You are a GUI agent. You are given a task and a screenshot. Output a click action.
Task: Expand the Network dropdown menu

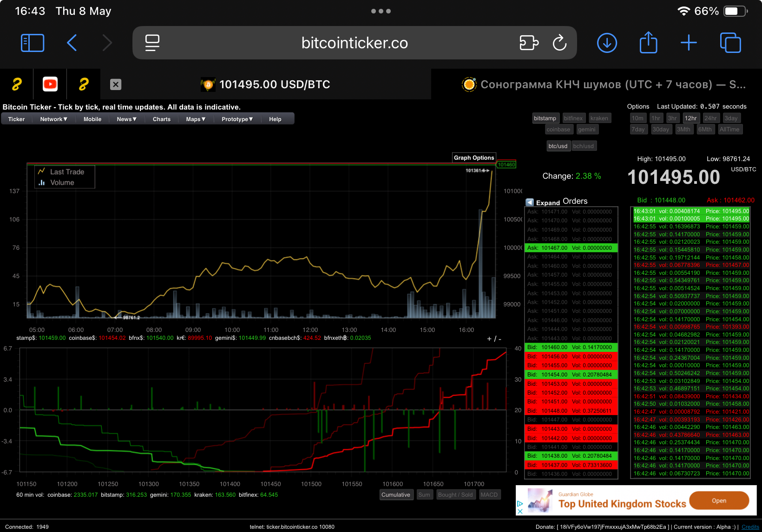click(x=53, y=119)
